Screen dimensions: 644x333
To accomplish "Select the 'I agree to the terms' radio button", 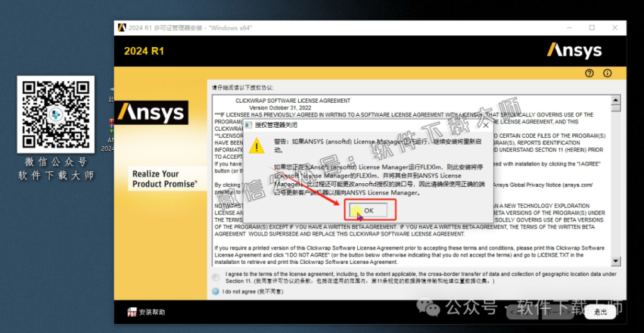I will click(216, 278).
